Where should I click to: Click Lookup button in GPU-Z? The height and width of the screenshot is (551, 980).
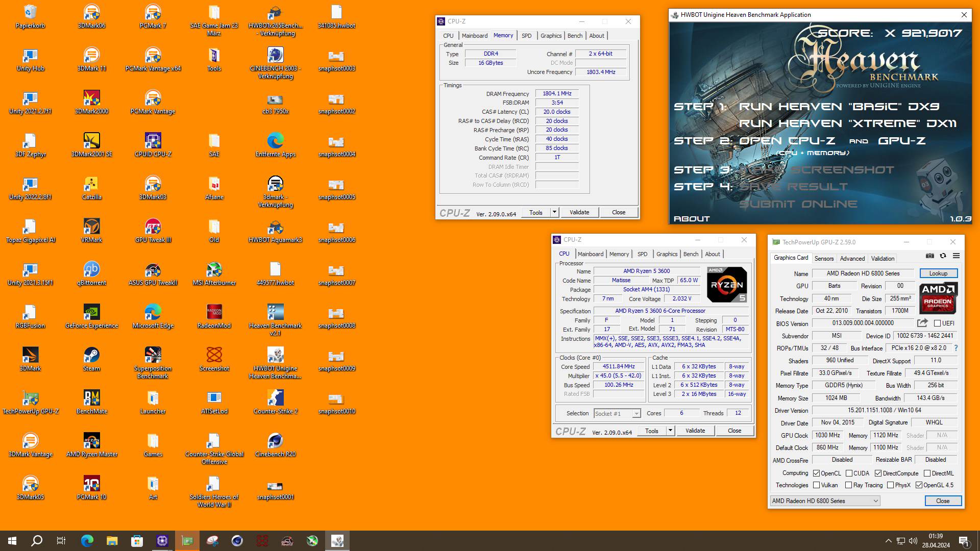(x=938, y=273)
